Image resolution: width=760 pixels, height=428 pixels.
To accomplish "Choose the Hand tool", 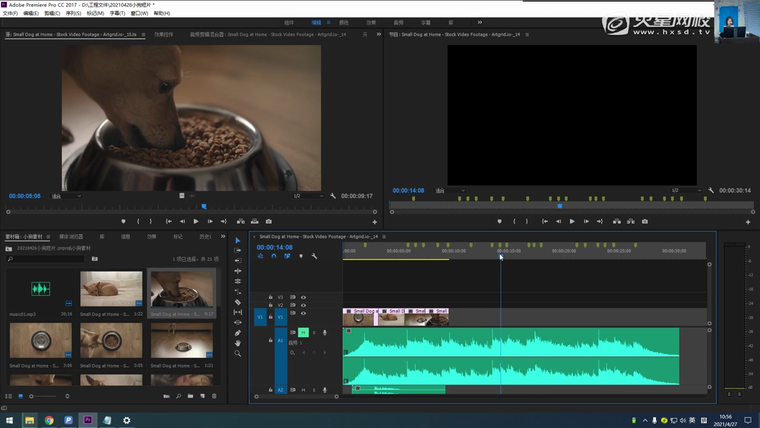I will tap(238, 343).
